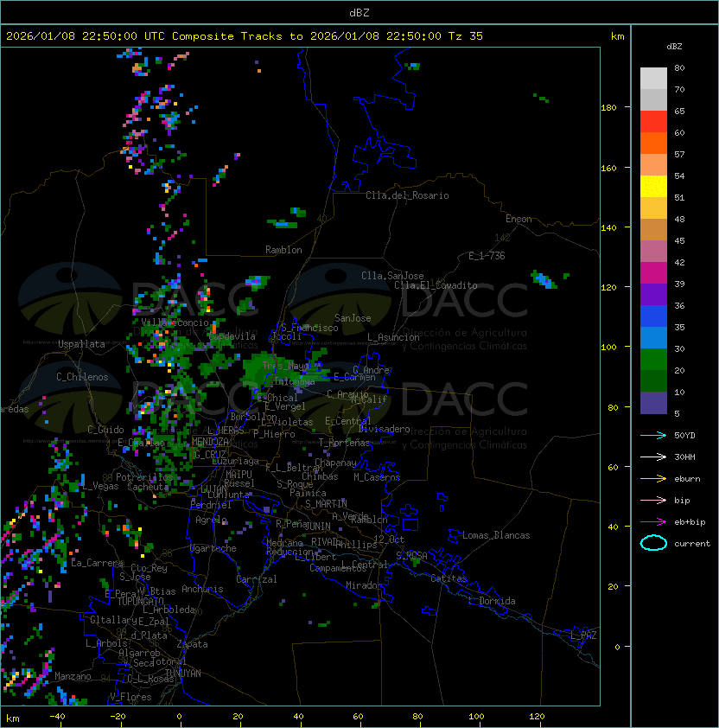Select the red 60-65 dBZ swatch
Image resolution: width=719 pixels, height=728 pixels.
[653, 121]
